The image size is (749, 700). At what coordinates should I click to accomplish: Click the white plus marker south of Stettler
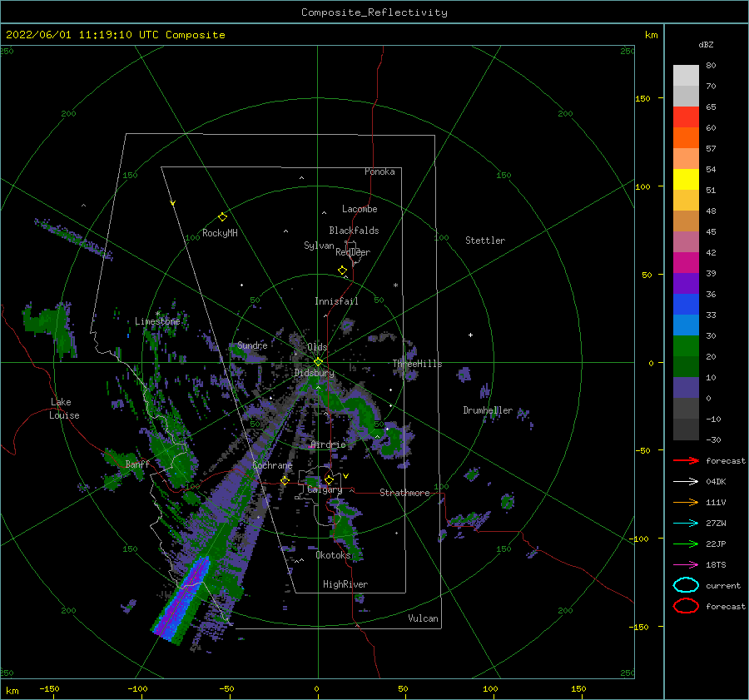click(470, 335)
